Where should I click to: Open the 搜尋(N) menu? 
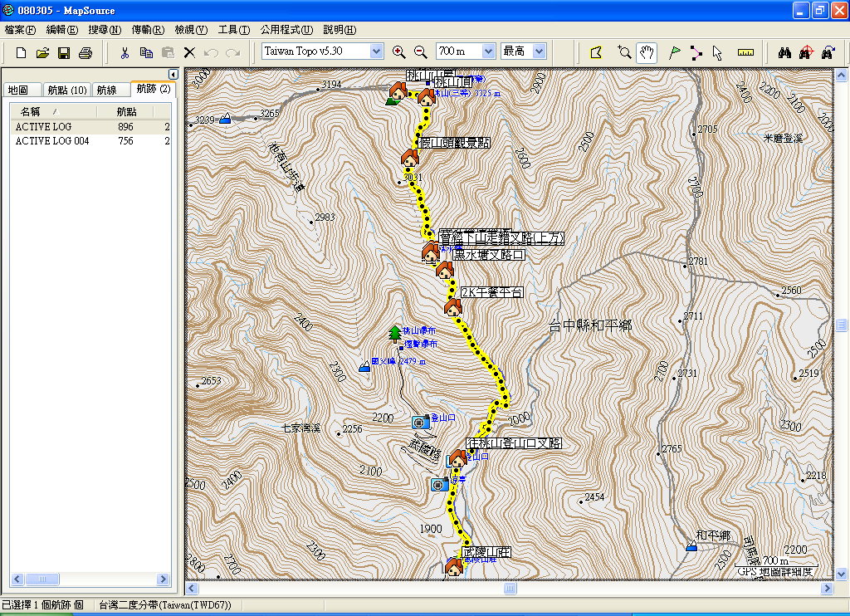coord(105,30)
